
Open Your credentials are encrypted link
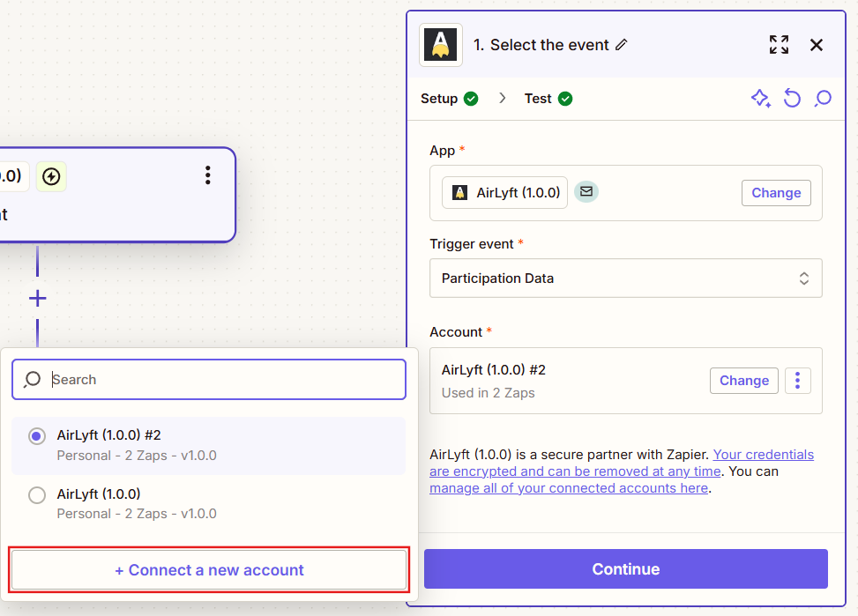(622, 463)
